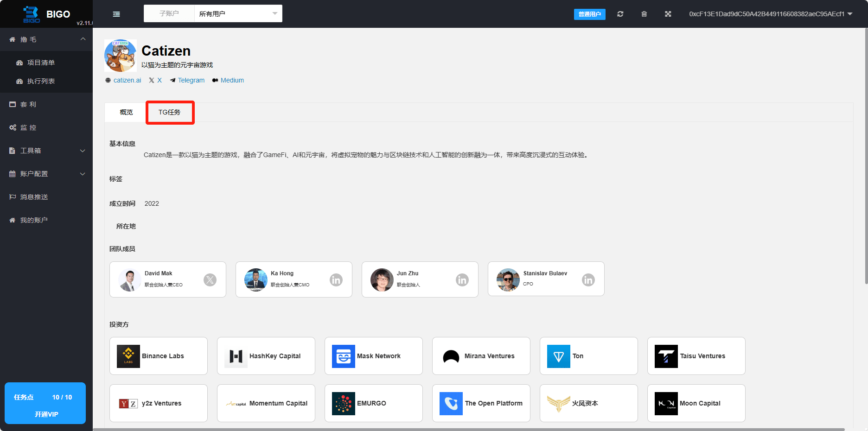Click Ka Hong's profile photo
868x431 pixels.
(256, 280)
